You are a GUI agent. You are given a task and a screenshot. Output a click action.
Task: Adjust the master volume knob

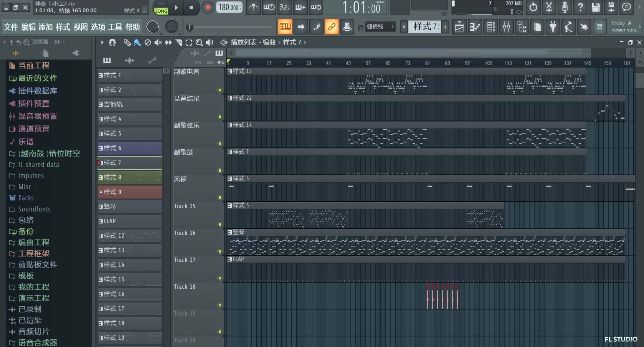pos(153,26)
